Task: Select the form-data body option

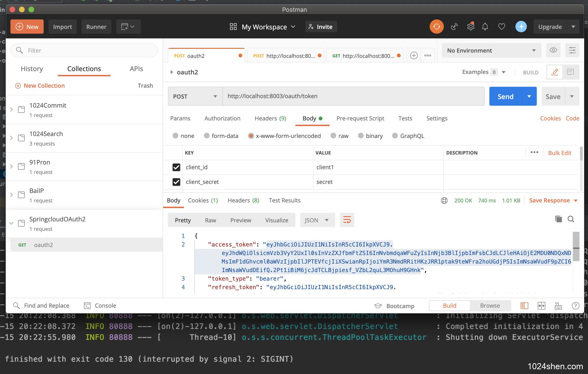Action: 207,136
